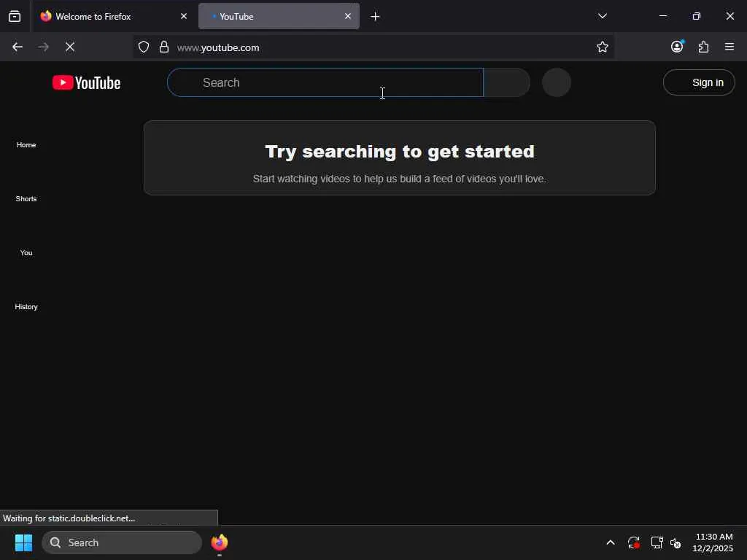
Task: Click the sync status tray icon
Action: (634, 542)
